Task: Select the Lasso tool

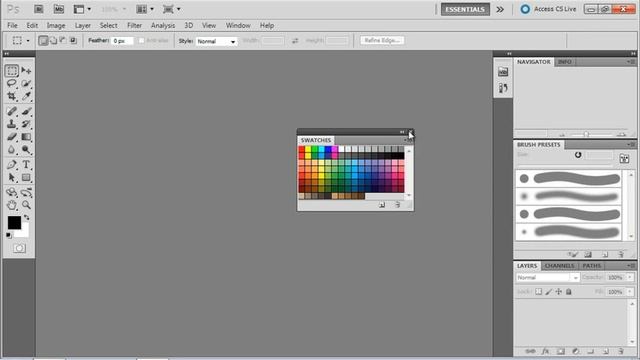Action: click(11, 83)
